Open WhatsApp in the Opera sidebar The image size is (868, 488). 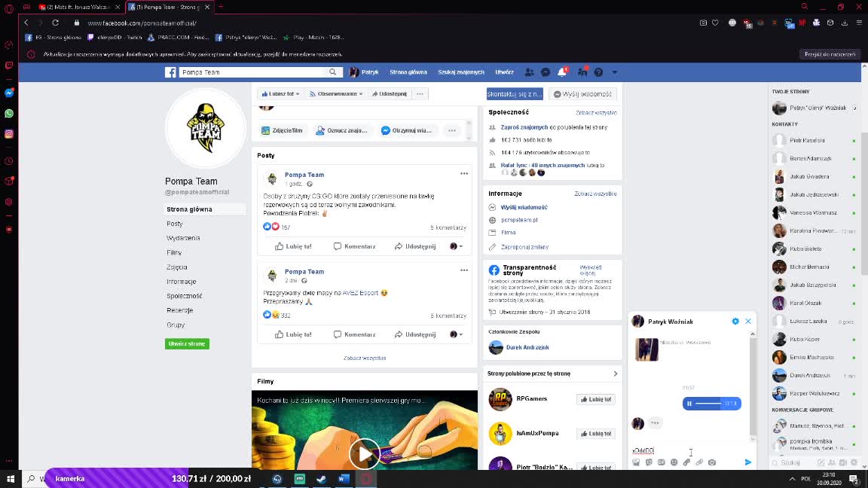pos(9,114)
